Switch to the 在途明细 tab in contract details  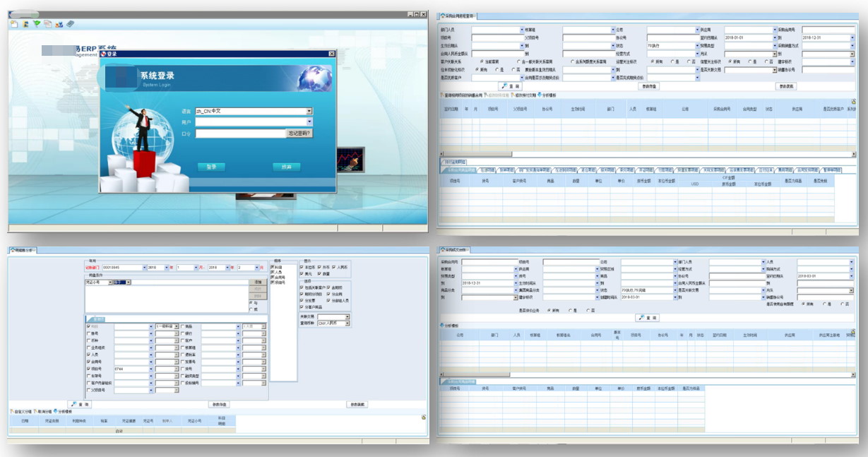(x=488, y=170)
